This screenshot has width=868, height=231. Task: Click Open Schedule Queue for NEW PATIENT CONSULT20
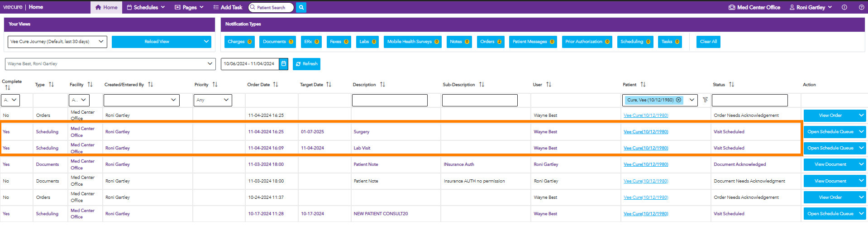[830, 214]
